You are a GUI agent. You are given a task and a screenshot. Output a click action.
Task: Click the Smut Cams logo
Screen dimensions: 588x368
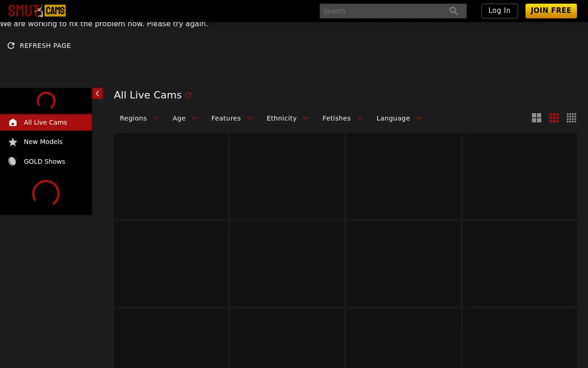[x=37, y=11]
